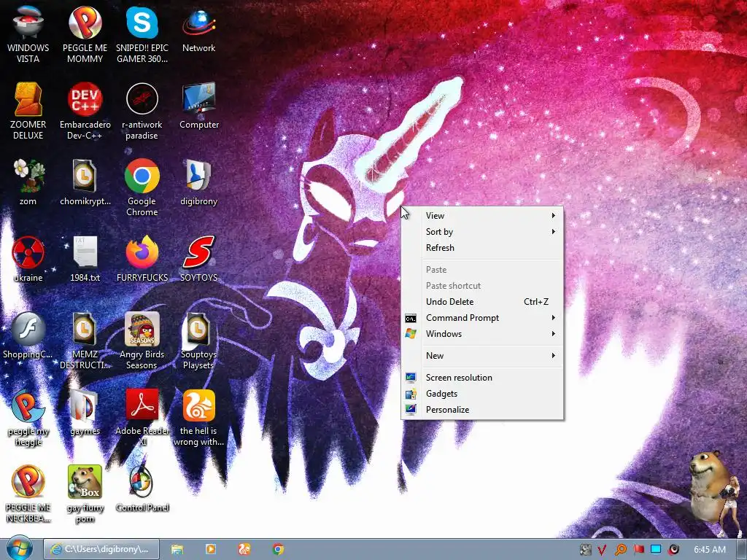Open the 1984.txt text file

tap(85, 259)
